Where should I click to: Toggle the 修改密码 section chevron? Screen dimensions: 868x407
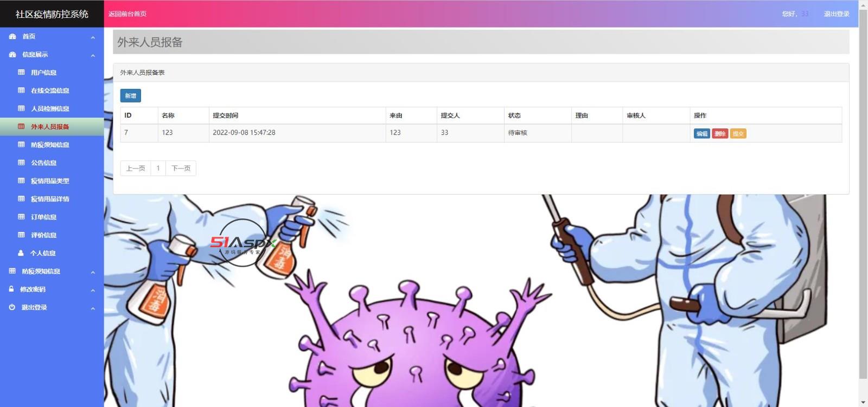coord(93,290)
